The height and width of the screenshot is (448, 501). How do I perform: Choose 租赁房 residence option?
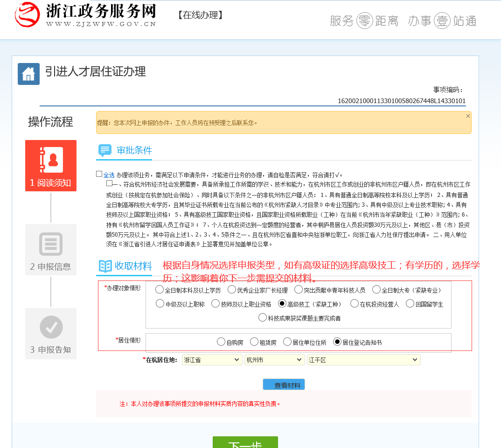point(254,342)
